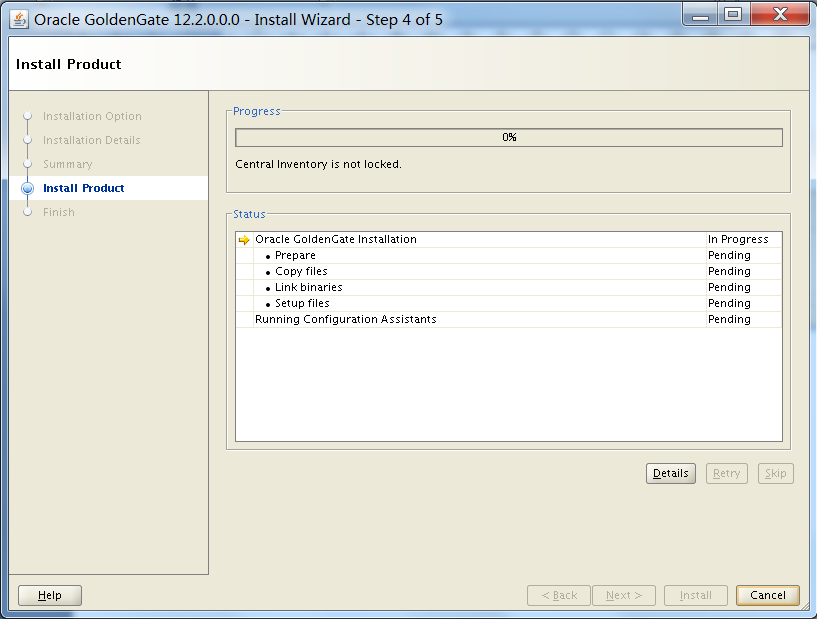Select Summary step in sidebar

[x=68, y=164]
